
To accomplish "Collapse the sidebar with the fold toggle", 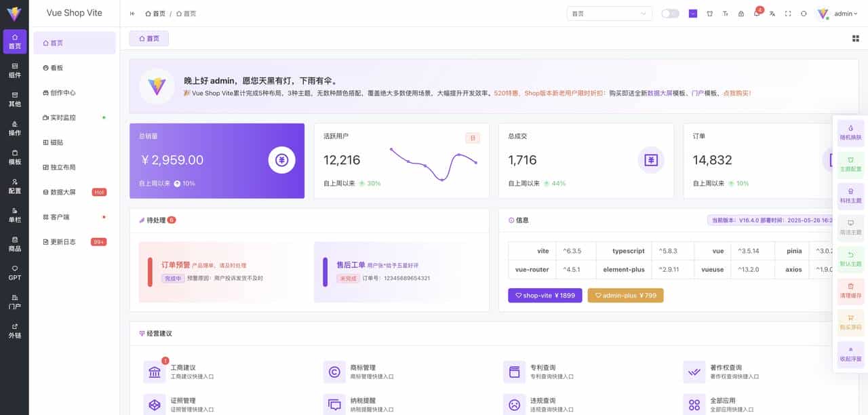I will coord(132,13).
